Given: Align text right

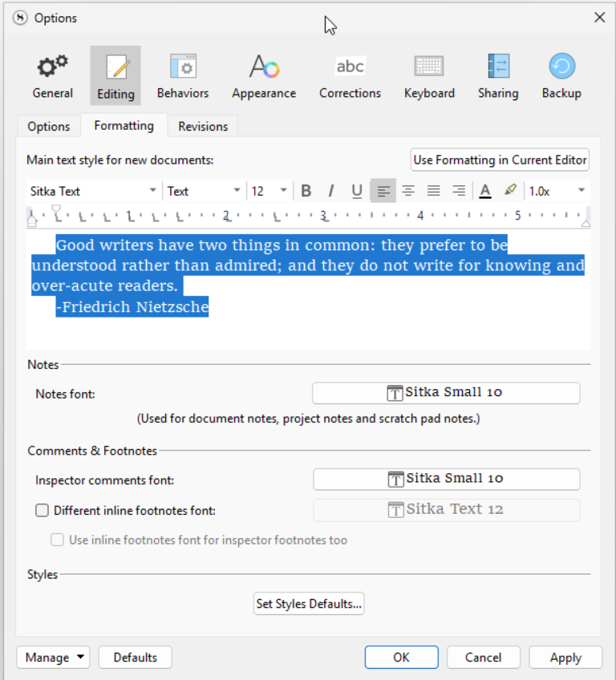Looking at the screenshot, I should (x=459, y=191).
